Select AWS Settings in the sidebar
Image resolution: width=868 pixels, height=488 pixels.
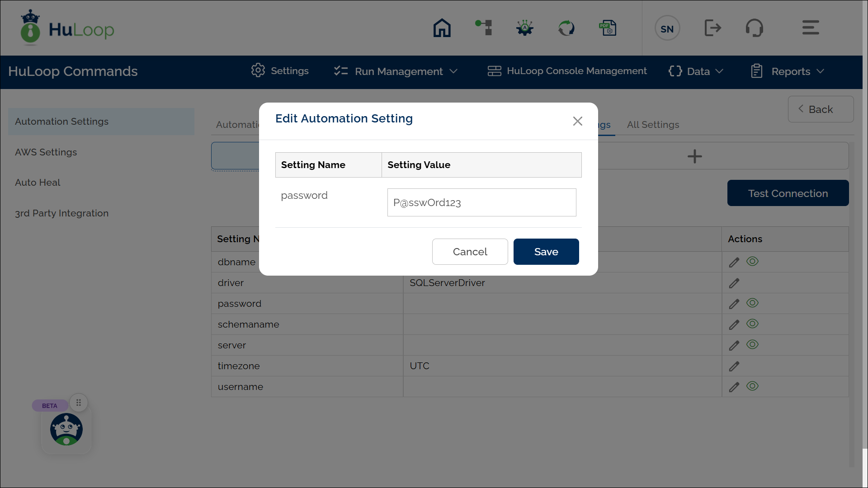(46, 152)
